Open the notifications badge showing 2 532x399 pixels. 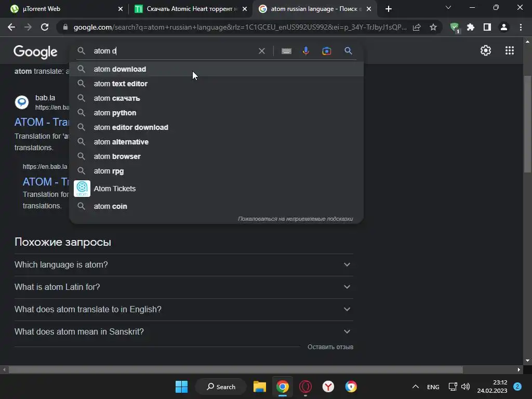click(517, 387)
